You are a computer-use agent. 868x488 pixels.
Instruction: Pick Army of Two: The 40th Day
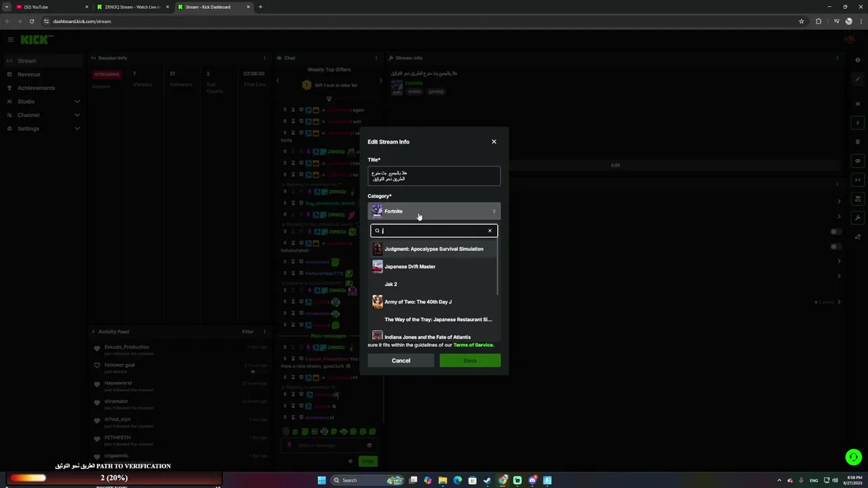[x=434, y=302]
